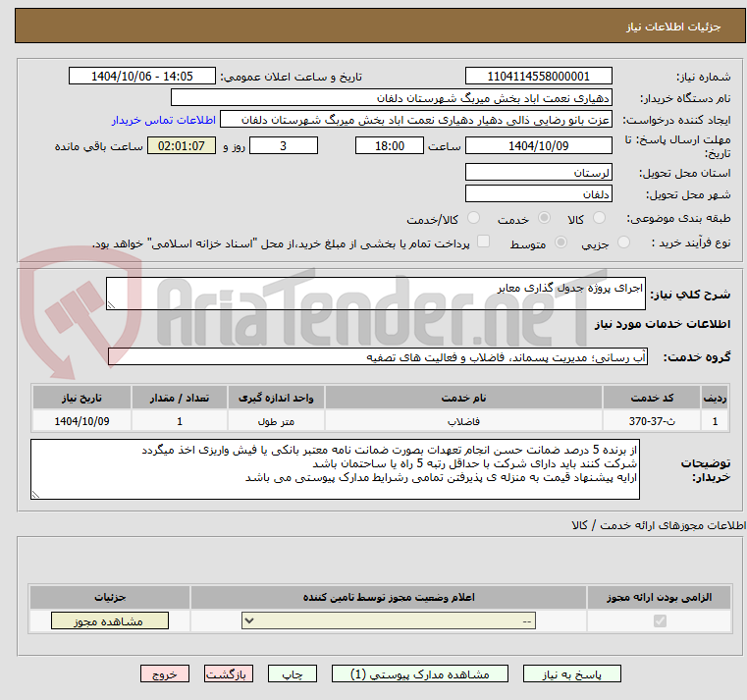Click the deadline time field 18:00
Viewport: 747px width, 700px height.
click(x=390, y=146)
